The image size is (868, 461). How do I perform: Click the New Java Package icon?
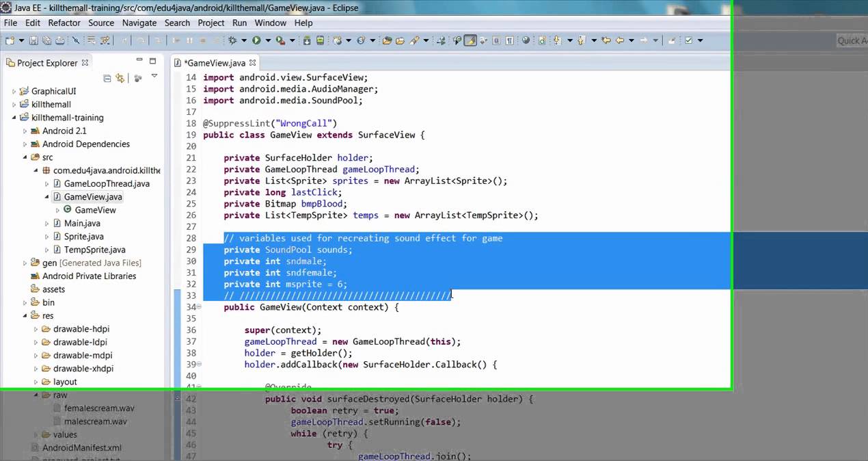coord(337,40)
